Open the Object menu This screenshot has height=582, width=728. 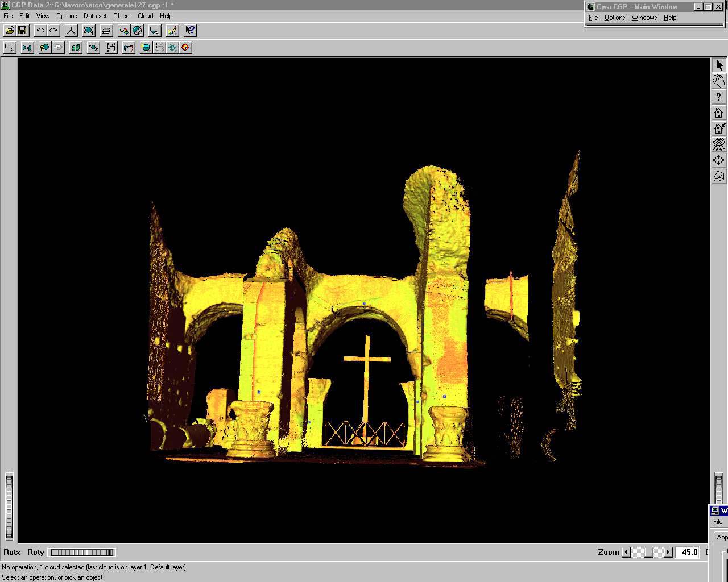(x=122, y=16)
